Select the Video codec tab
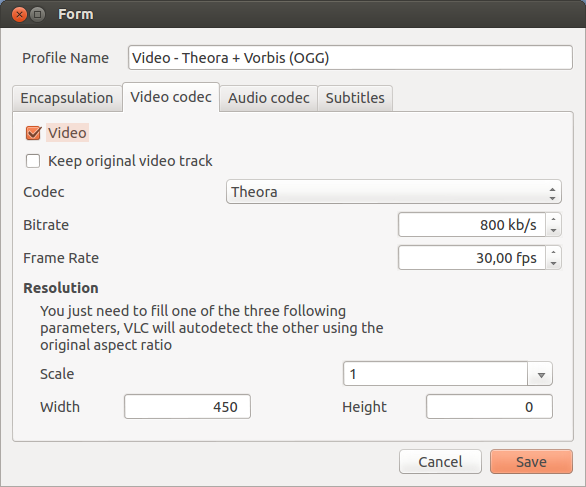The width and height of the screenshot is (586, 487). point(171,97)
